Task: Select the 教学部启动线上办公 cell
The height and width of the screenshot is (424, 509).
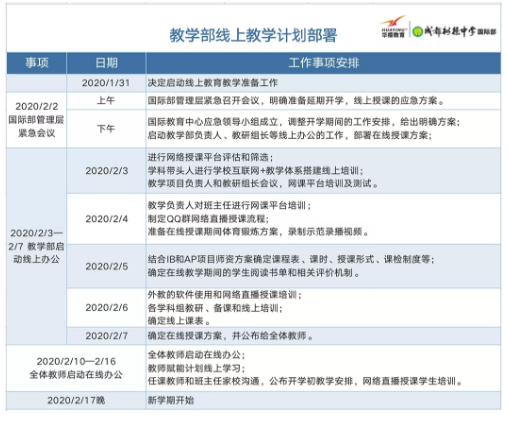Action: [x=37, y=246]
